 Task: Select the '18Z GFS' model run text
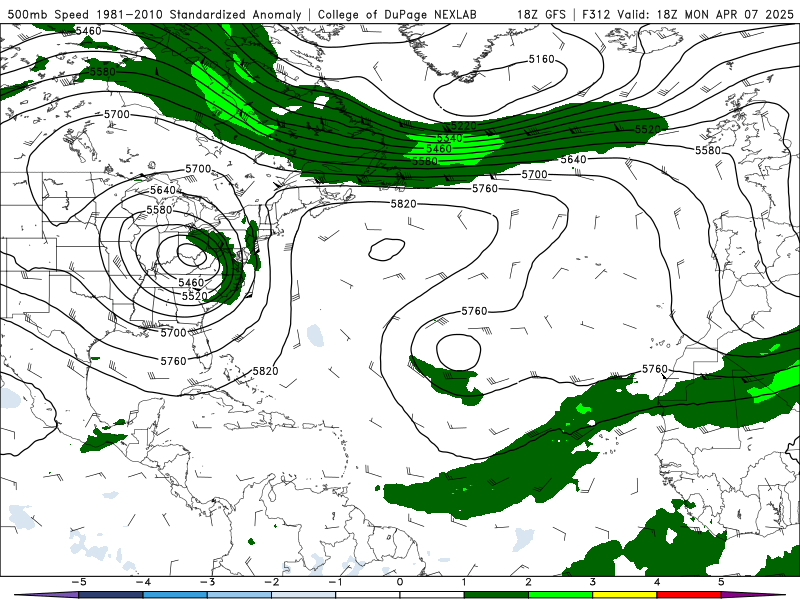click(541, 14)
